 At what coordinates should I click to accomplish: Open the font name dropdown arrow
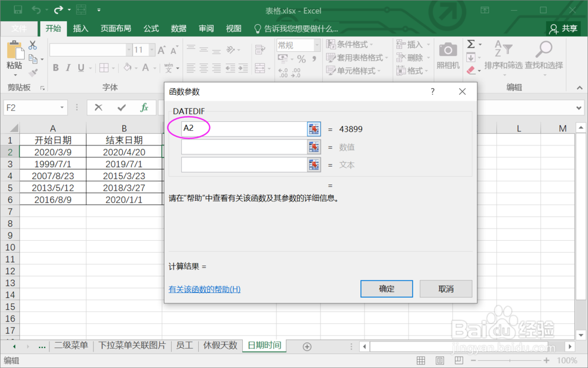pos(129,49)
